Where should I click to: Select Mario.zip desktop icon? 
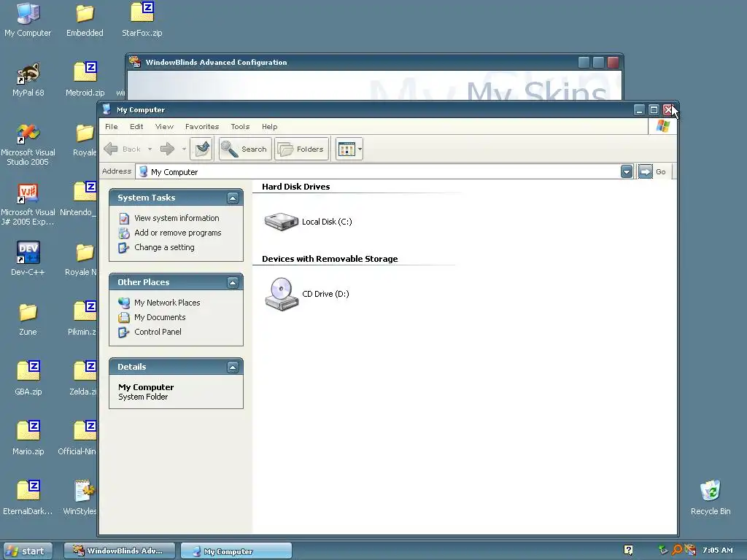click(28, 439)
